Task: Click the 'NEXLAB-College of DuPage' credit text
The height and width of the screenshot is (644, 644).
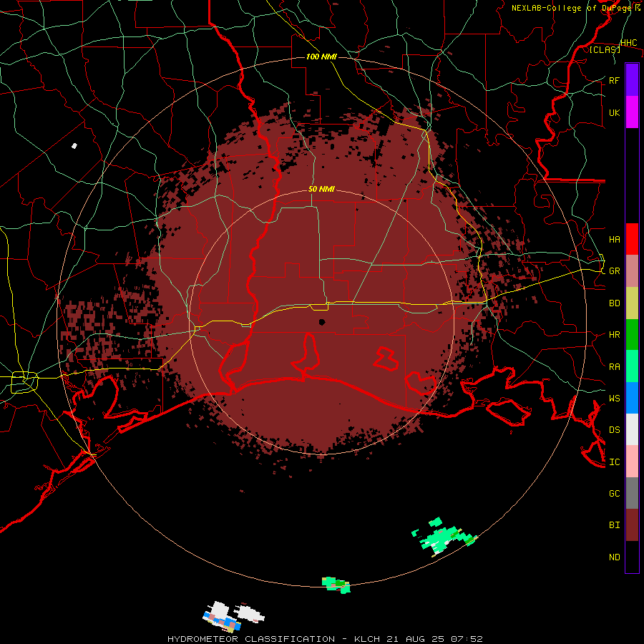Action: click(x=572, y=8)
